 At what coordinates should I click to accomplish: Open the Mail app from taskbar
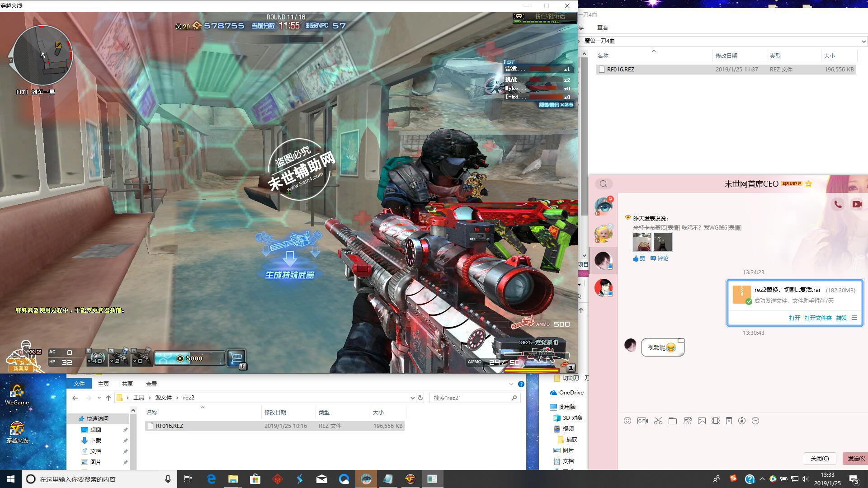[322, 479]
